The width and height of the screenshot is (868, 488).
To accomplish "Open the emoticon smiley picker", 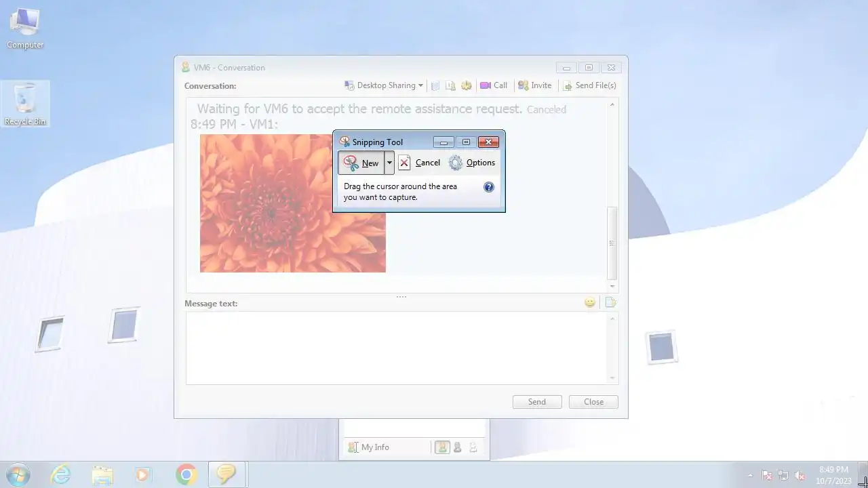I will point(590,302).
